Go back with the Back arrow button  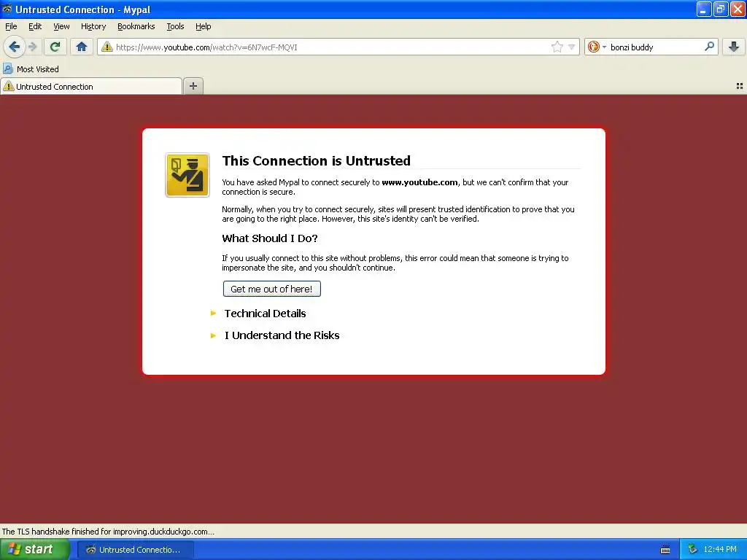tap(15, 47)
